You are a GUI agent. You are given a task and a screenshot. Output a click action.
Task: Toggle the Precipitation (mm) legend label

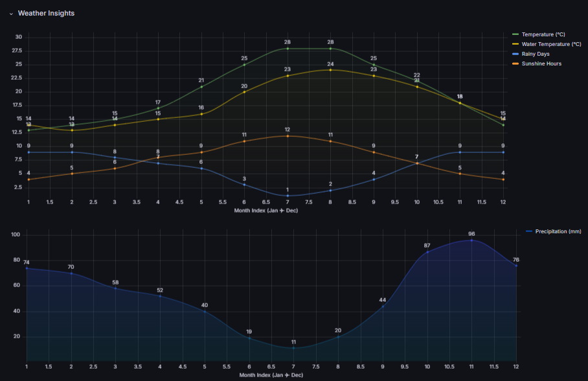pyautogui.click(x=558, y=231)
